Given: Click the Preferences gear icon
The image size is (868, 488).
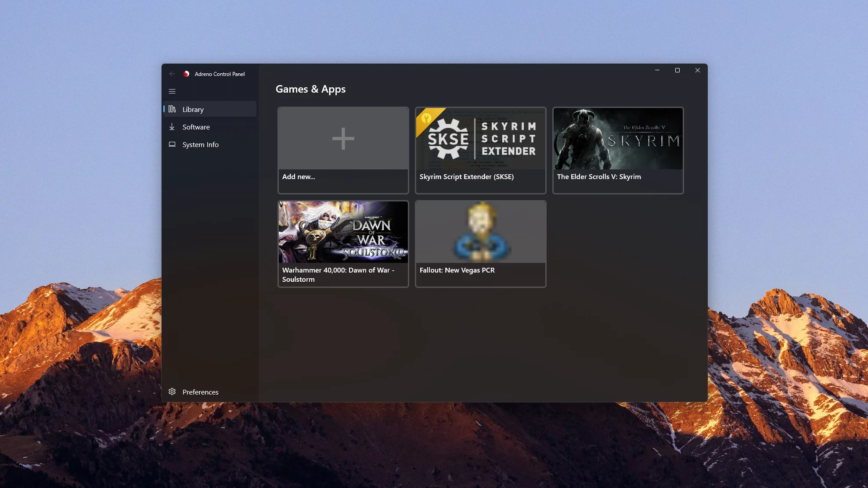Looking at the screenshot, I should click(x=172, y=391).
